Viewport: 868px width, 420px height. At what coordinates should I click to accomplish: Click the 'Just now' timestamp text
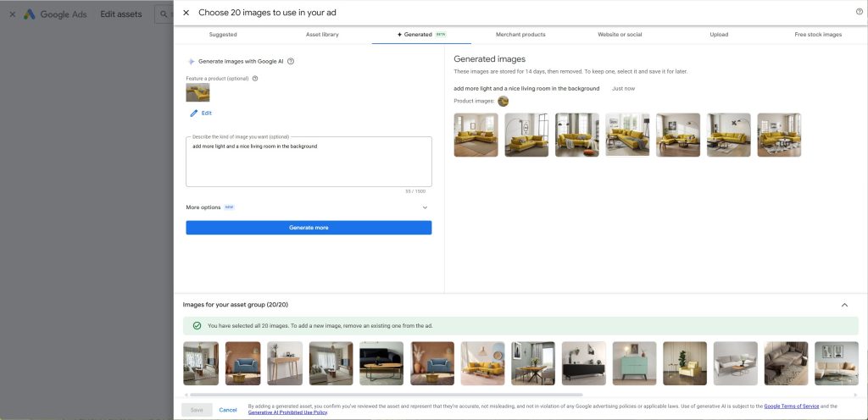pos(623,88)
